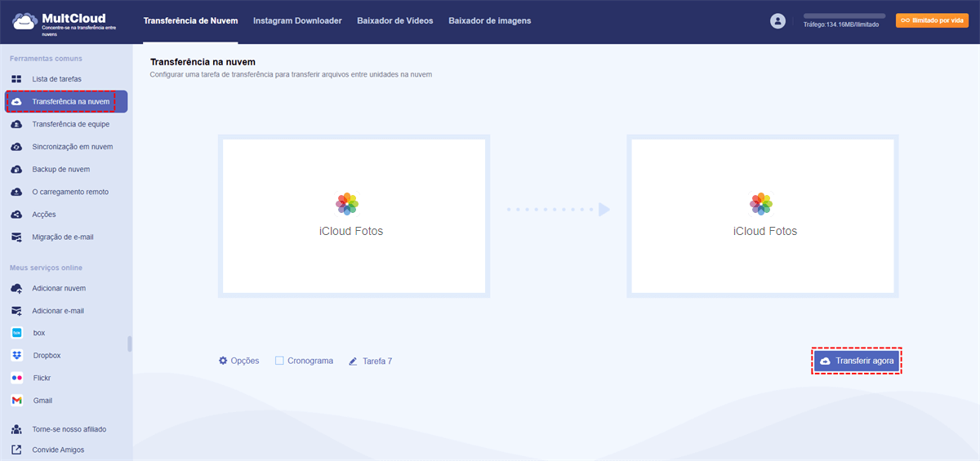
Task: Click the Gmail logo icon
Action: click(x=16, y=401)
